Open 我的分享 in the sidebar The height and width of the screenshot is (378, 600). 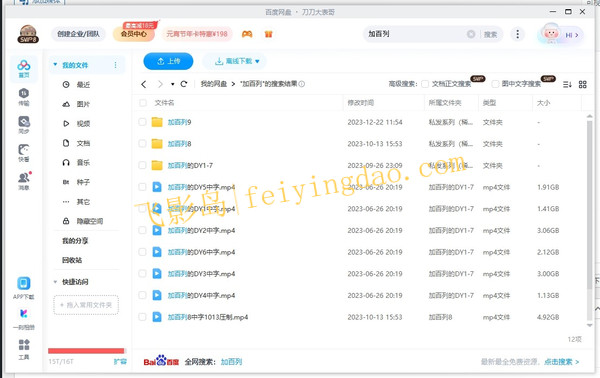tap(75, 241)
